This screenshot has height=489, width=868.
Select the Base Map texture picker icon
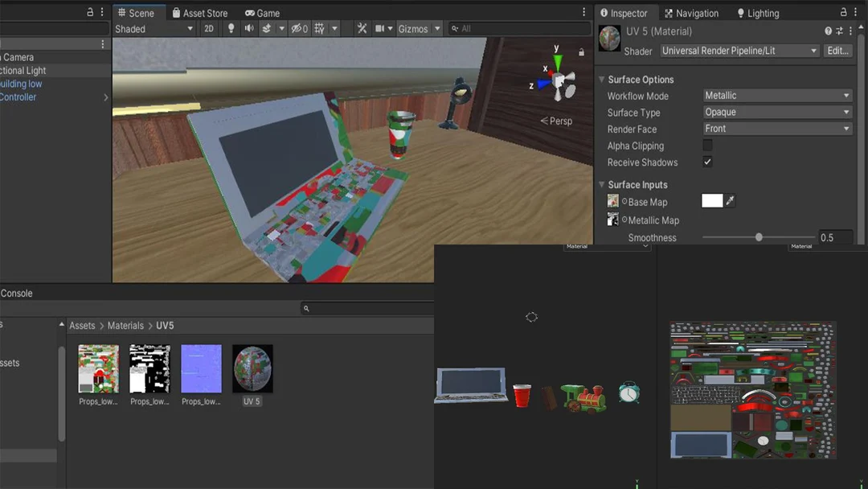click(x=730, y=201)
